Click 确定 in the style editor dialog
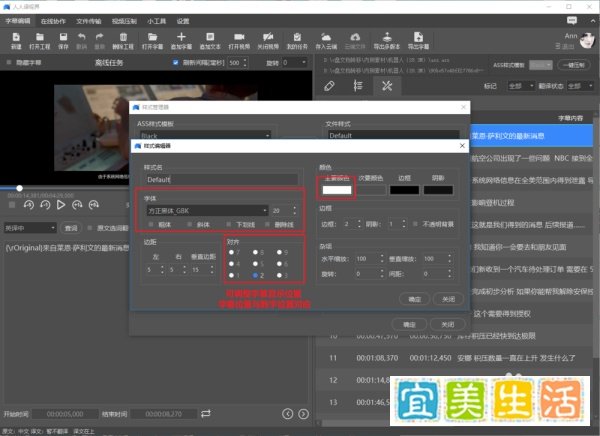The image size is (600, 436). coord(415,299)
